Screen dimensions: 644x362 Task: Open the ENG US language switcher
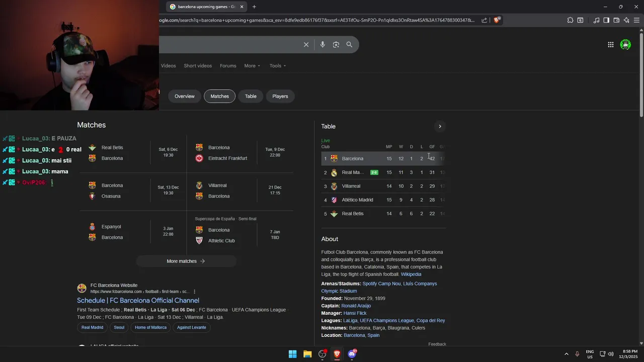click(590, 354)
